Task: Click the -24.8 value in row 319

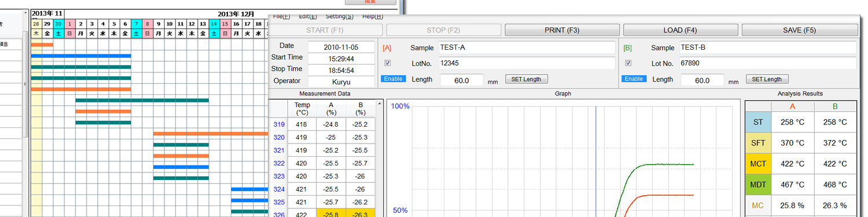Action: (x=331, y=124)
